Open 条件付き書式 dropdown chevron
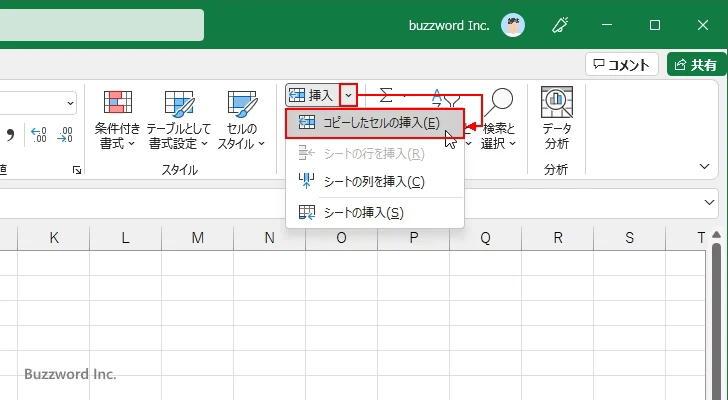This screenshot has width=728, height=400. (x=131, y=144)
